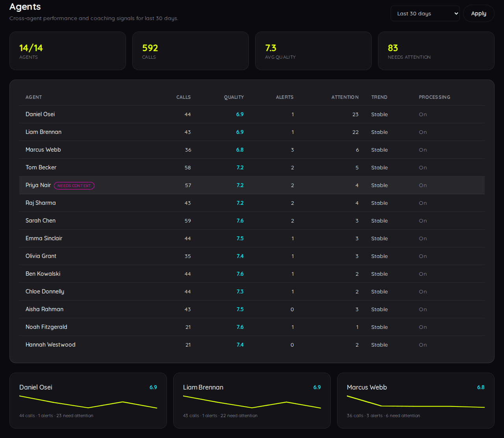Sort by the AGENT column header
This screenshot has width=504, height=438.
33,97
